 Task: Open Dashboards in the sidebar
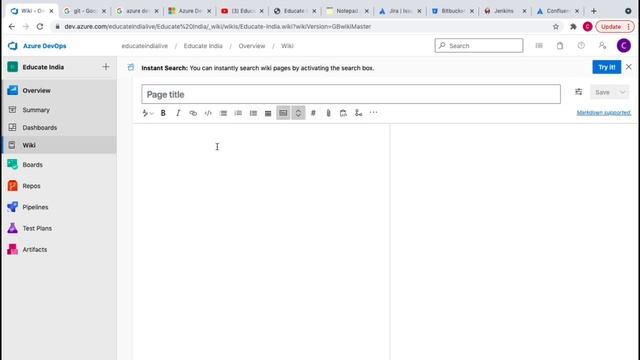(x=60, y=127)
